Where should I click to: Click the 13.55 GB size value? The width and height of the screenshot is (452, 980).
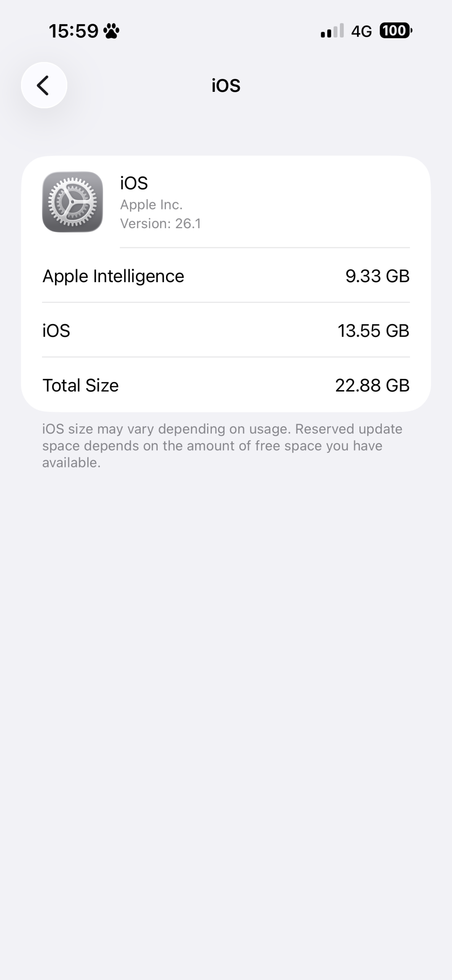click(373, 331)
